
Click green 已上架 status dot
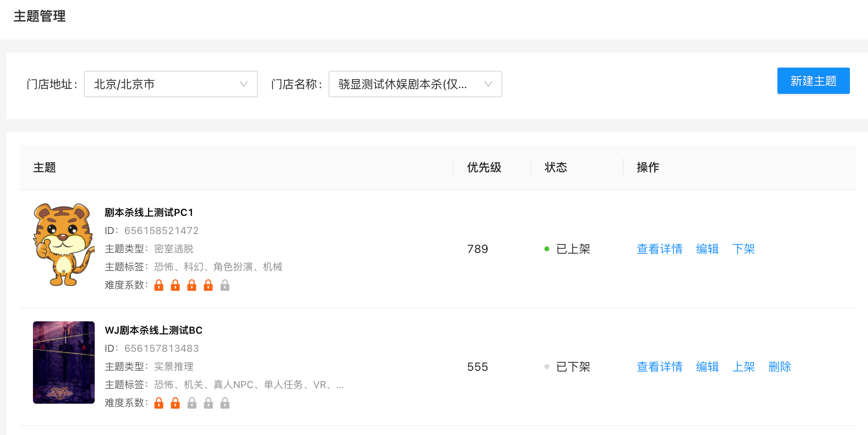tap(547, 249)
